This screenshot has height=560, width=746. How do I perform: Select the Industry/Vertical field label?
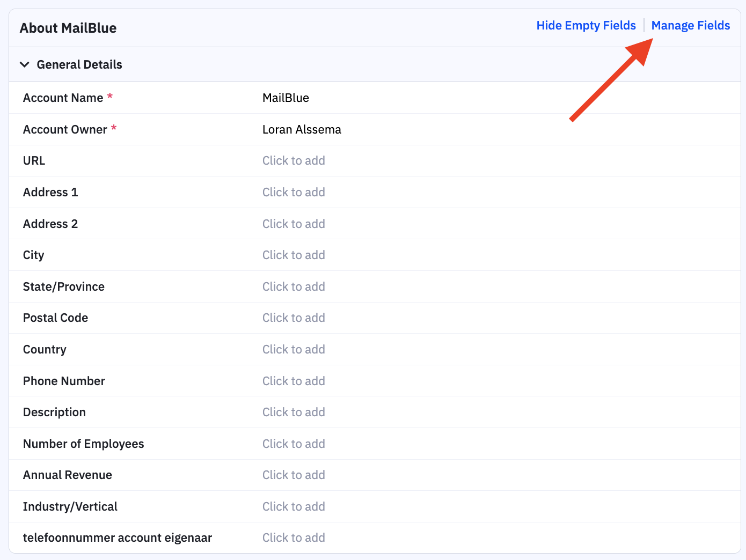tap(70, 507)
